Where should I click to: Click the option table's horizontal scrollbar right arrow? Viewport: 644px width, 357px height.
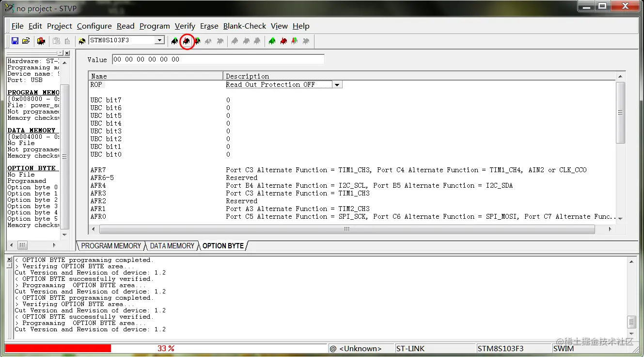click(610, 229)
